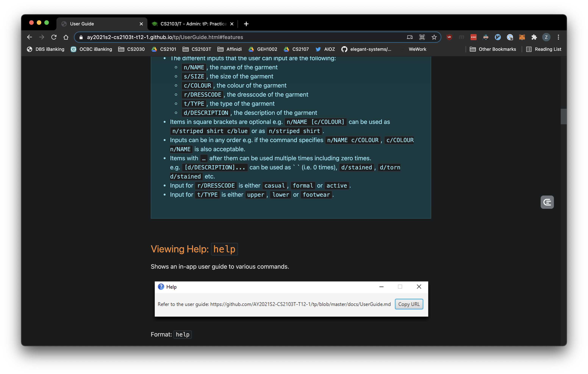Switch to the CS2103/T Admin tab
Viewport: 588px width, 374px height.
click(193, 24)
